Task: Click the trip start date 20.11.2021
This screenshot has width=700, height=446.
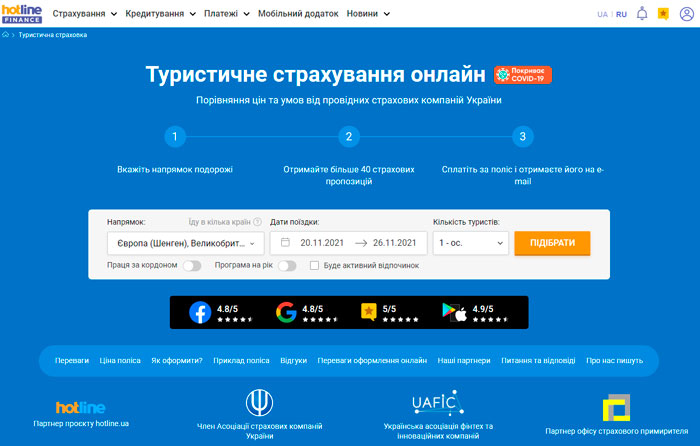Action: click(x=322, y=243)
